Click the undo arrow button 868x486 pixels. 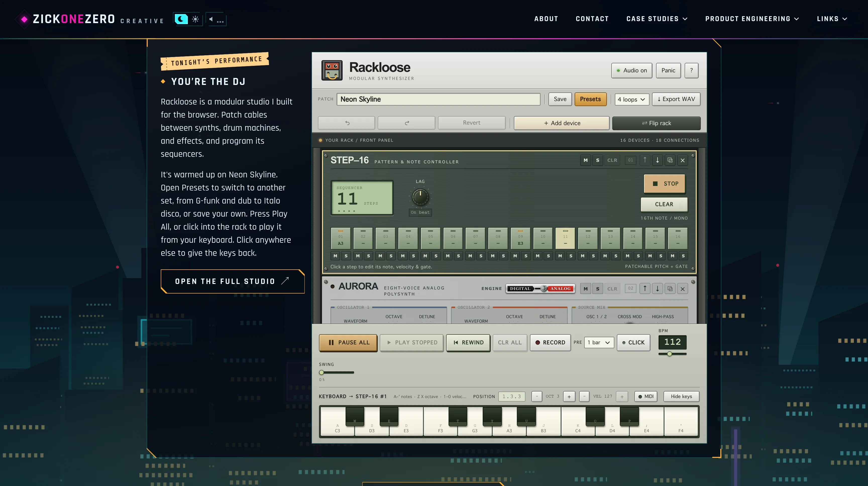pyautogui.click(x=346, y=123)
